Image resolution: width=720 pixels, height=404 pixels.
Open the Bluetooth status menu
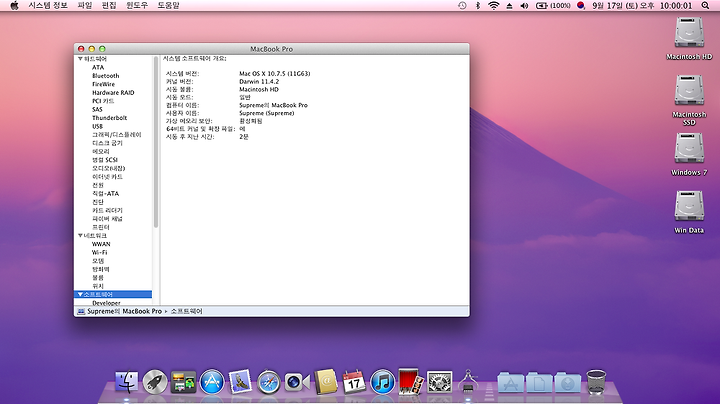pos(478,6)
